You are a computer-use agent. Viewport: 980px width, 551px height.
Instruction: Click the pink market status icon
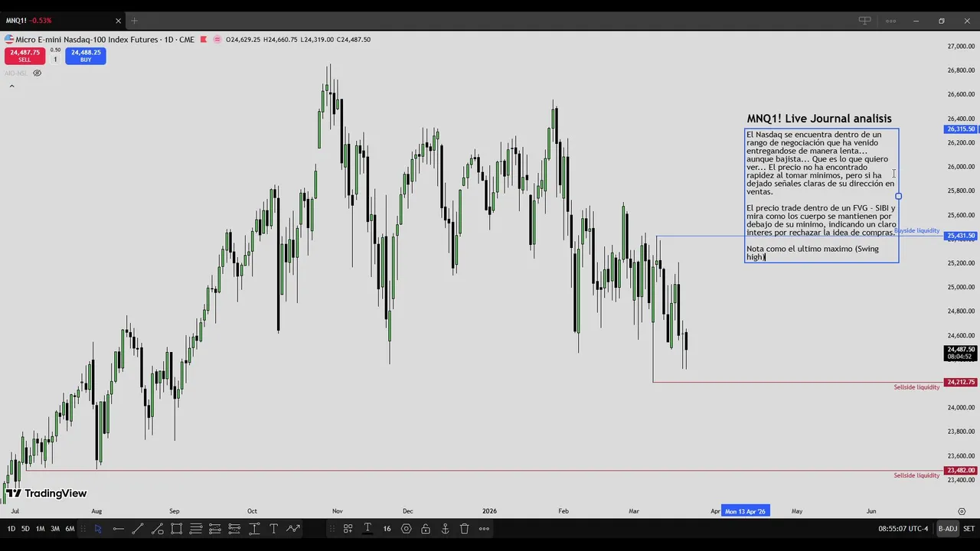[217, 39]
